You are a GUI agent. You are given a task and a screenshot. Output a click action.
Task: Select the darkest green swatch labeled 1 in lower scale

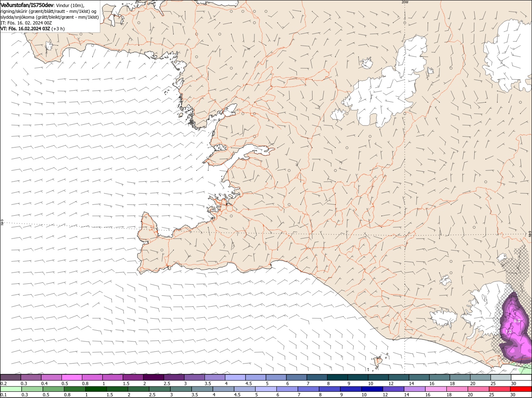(96, 389)
